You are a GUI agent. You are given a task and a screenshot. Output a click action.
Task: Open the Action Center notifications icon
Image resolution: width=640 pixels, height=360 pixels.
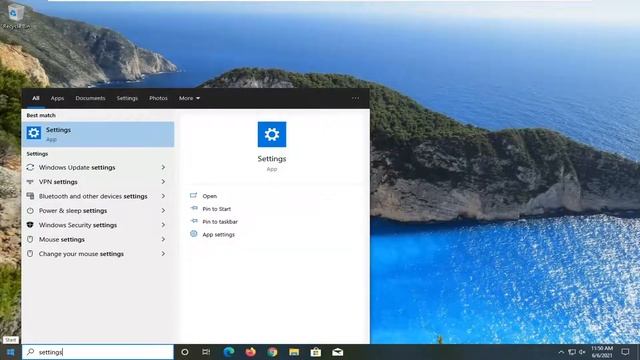(625, 352)
